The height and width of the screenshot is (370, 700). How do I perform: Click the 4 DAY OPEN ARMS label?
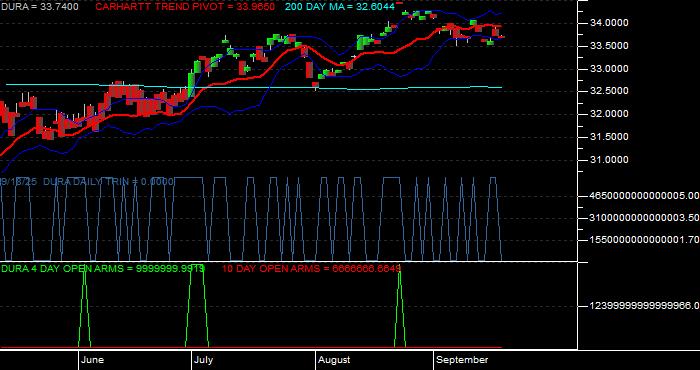(x=103, y=268)
